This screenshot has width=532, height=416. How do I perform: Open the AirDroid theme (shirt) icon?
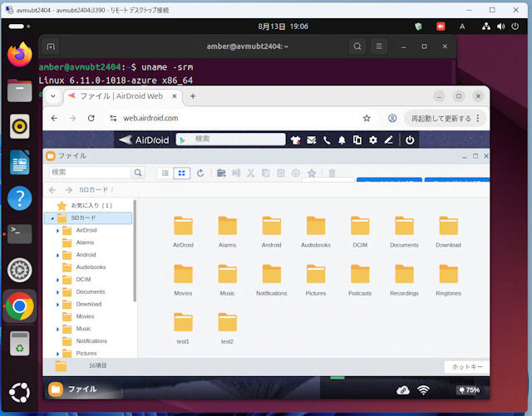tap(295, 140)
